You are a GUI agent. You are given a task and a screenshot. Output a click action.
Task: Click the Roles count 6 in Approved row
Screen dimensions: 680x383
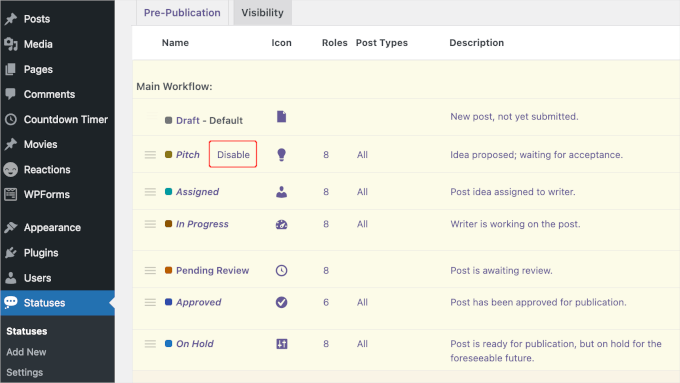[326, 302]
